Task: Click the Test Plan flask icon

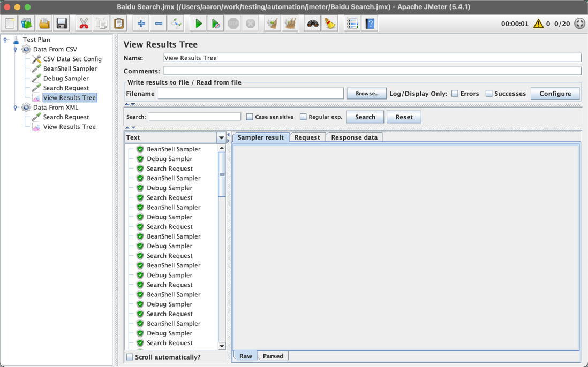Action: pyautogui.click(x=16, y=40)
